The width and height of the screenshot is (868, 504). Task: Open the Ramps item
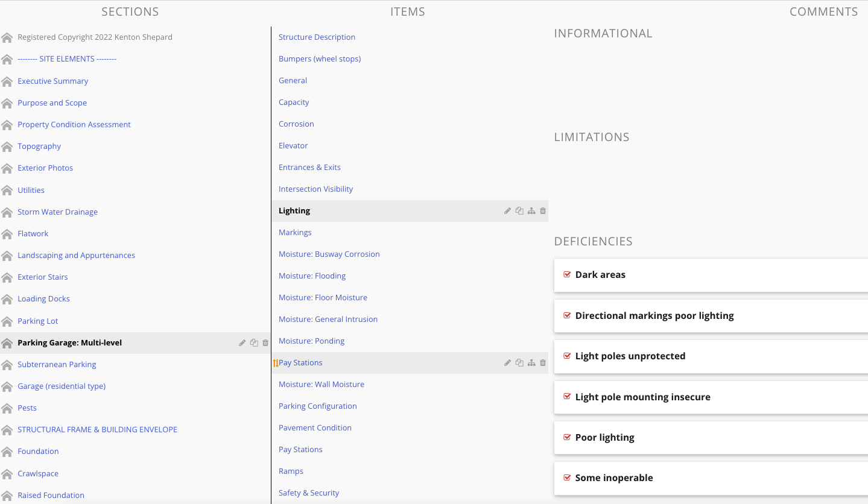[291, 471]
